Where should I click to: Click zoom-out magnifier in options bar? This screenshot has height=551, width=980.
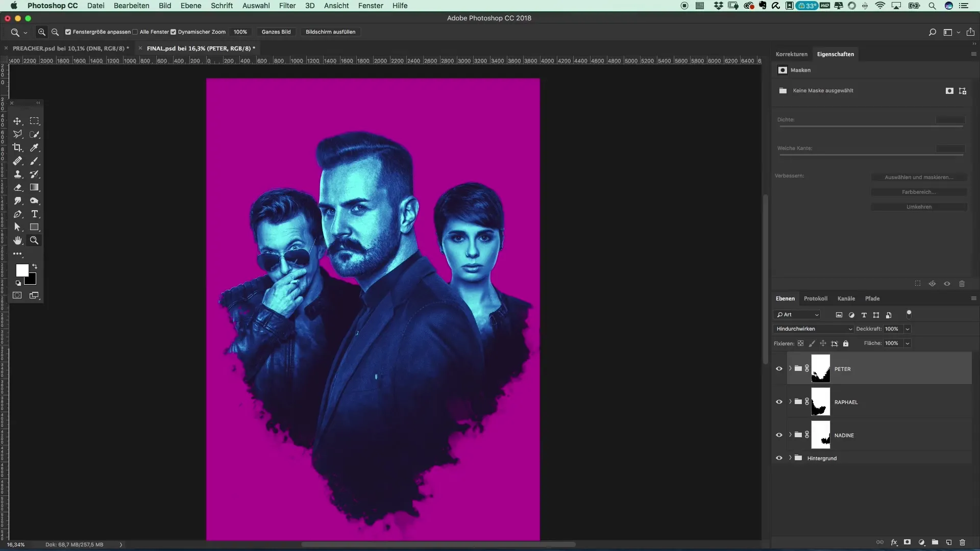click(x=55, y=32)
